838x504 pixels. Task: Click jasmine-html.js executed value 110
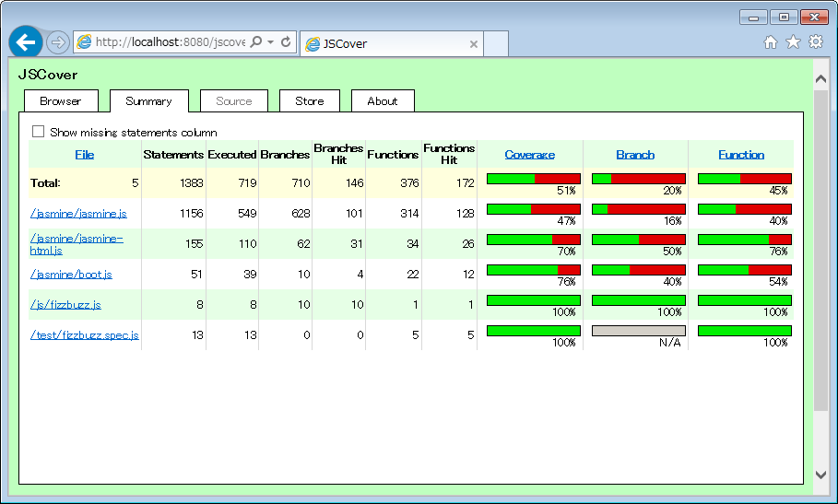pyautogui.click(x=247, y=244)
